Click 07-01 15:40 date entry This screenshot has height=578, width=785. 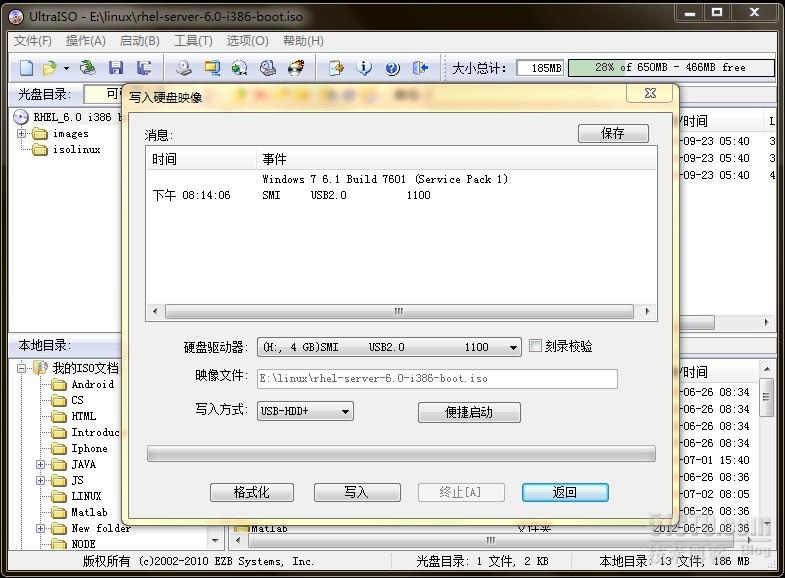[716, 460]
